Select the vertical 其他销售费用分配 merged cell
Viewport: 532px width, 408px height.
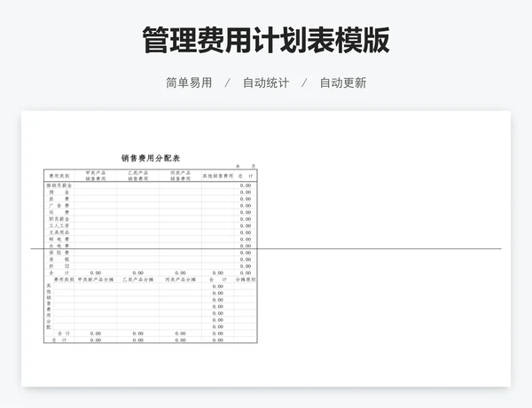[50, 306]
